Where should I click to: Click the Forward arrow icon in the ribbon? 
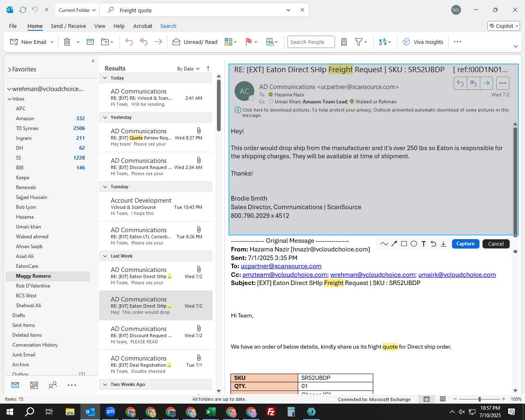coord(158,42)
